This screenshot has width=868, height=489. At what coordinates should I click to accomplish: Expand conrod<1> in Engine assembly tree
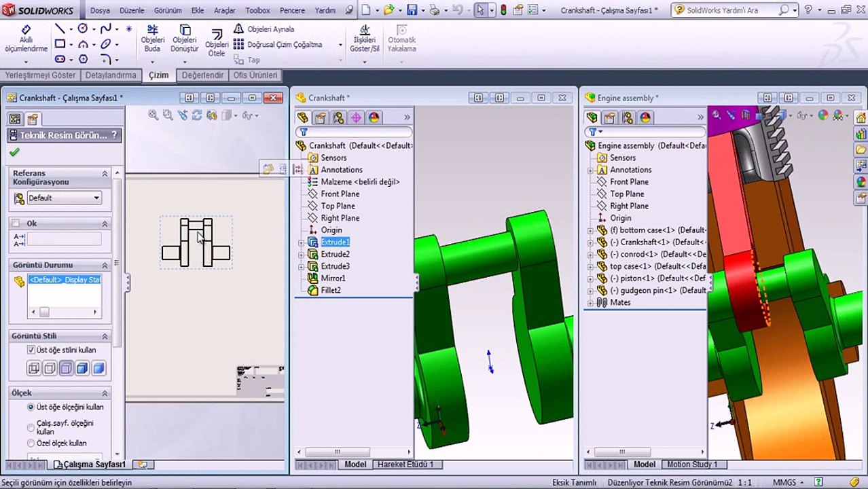[x=590, y=254]
